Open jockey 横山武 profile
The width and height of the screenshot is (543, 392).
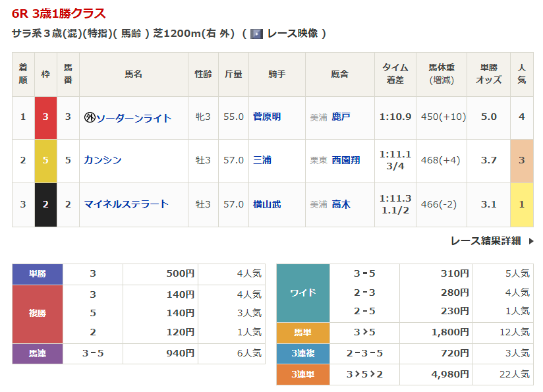[267, 204]
